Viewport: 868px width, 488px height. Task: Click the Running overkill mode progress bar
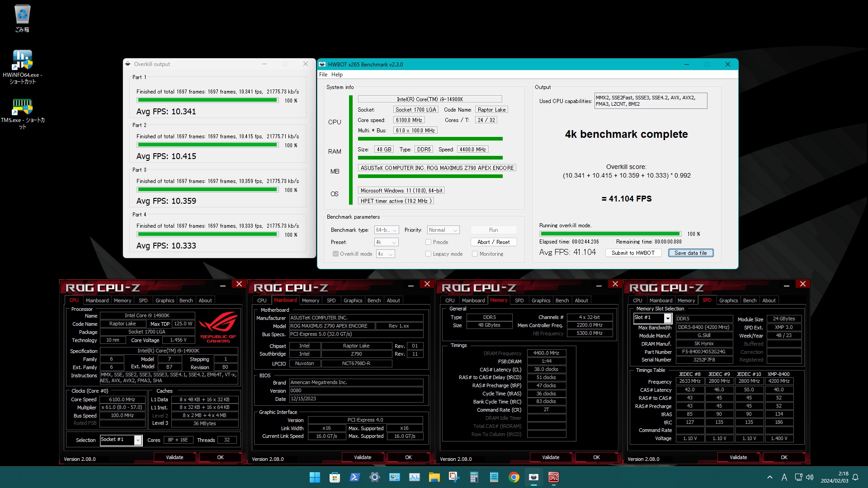[610, 234]
